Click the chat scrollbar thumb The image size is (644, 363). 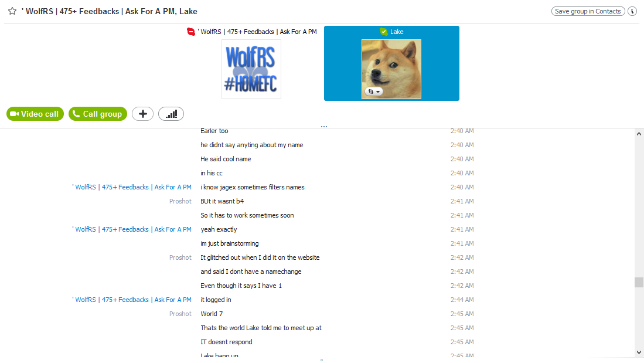[639, 282]
